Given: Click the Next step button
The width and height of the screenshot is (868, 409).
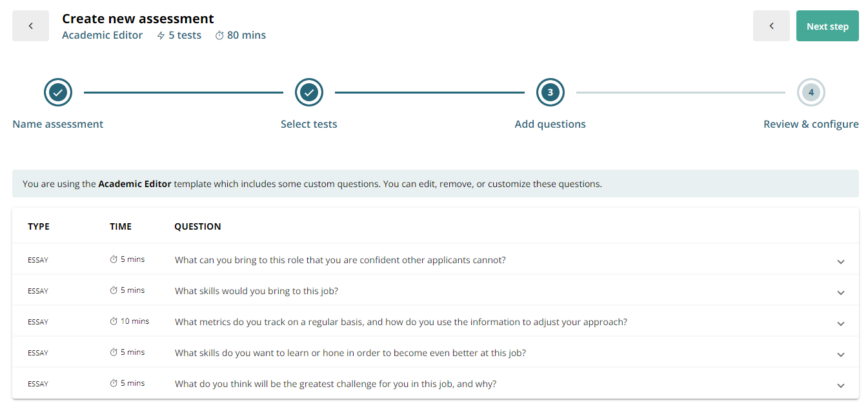Looking at the screenshot, I should [827, 26].
